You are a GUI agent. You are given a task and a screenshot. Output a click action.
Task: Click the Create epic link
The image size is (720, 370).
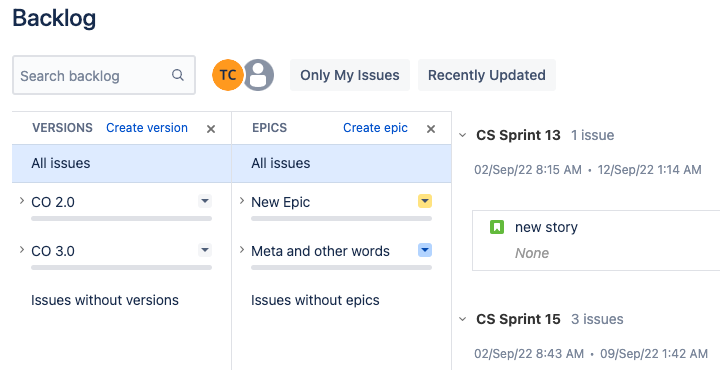point(375,128)
